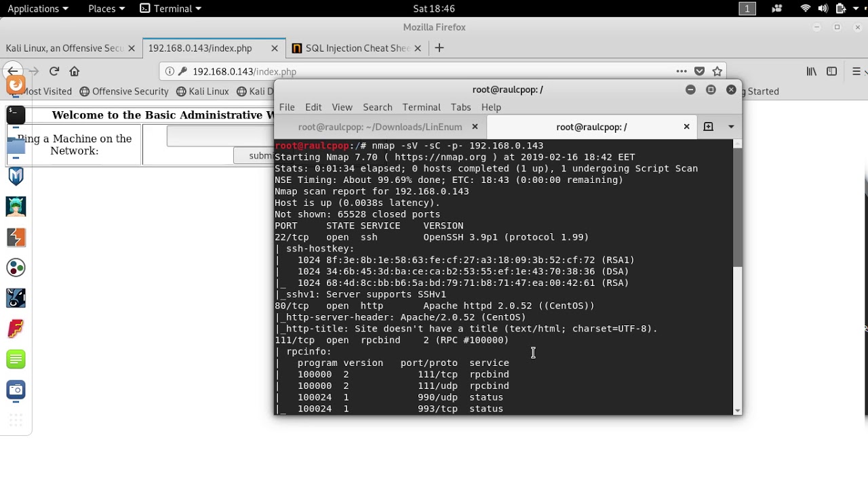868x488 pixels.
Task: Select 192.168.0.143/index.php Firefox tab
Action: (200, 48)
